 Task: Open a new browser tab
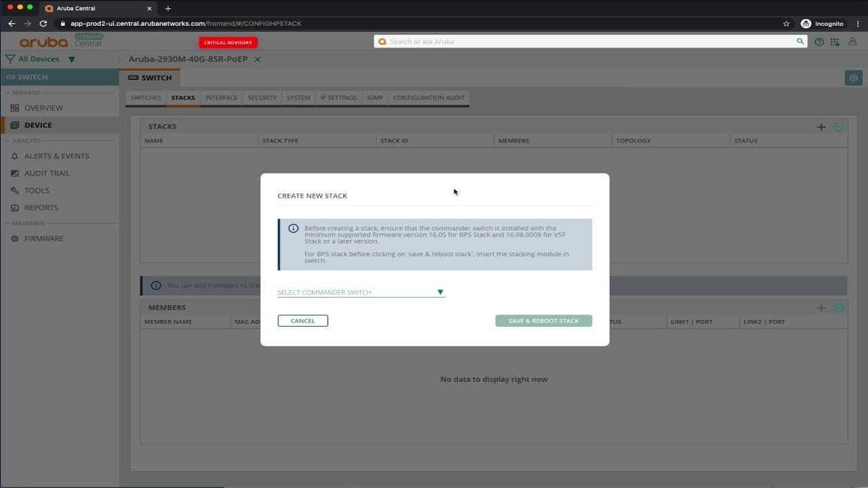coord(168,8)
